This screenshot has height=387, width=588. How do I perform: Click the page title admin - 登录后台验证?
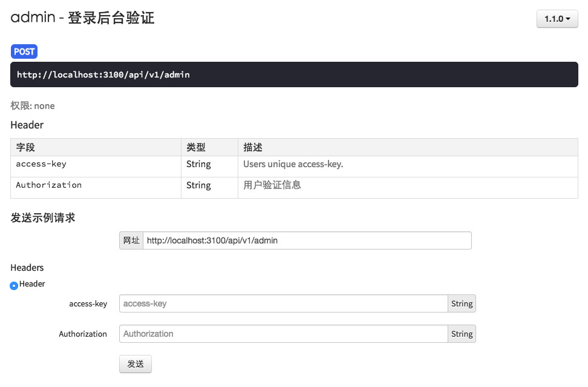click(x=83, y=18)
